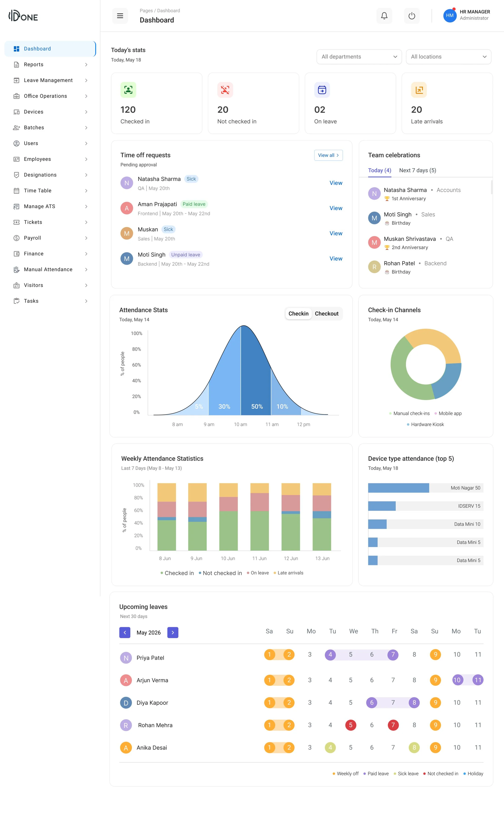Toggle Manual check-ins legend item
504x817 pixels.
click(x=409, y=413)
